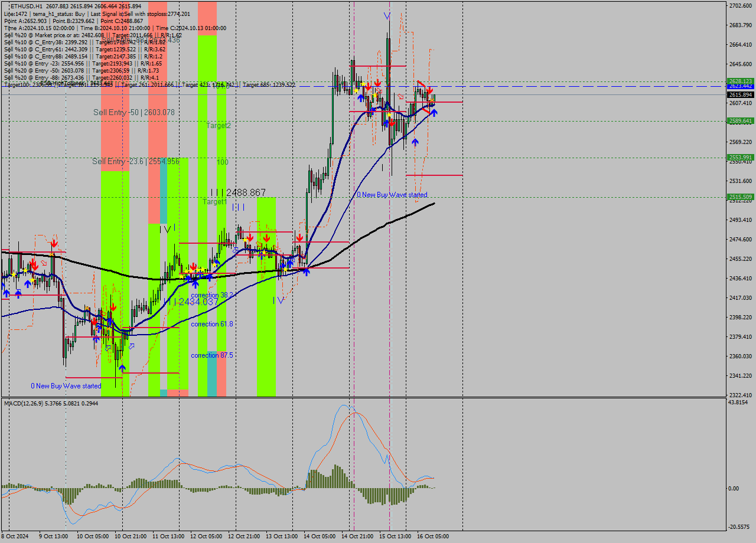The image size is (756, 543).
Task: Click the '100' level label
Action: [222, 162]
